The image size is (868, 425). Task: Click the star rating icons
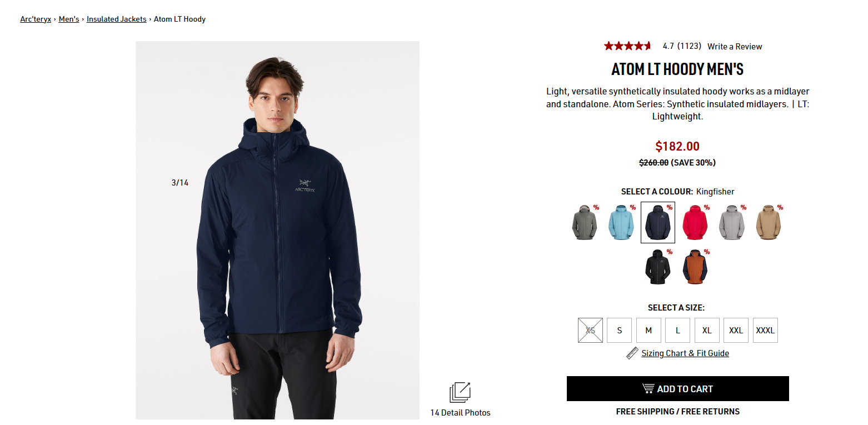coord(627,46)
